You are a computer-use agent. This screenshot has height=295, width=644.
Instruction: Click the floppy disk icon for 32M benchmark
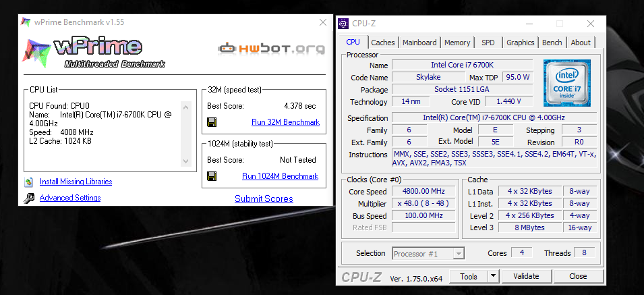212,122
